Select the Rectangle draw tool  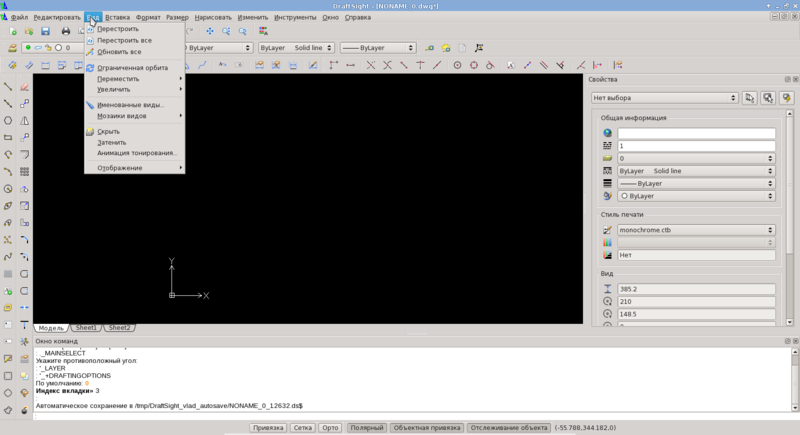tap(8, 138)
